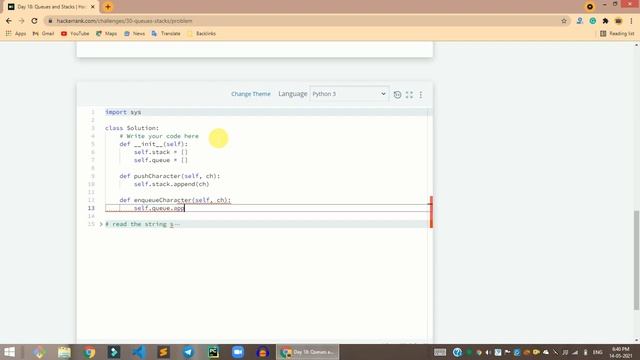640x360 pixels.
Task: Reset code with the history icon
Action: pyautogui.click(x=397, y=95)
